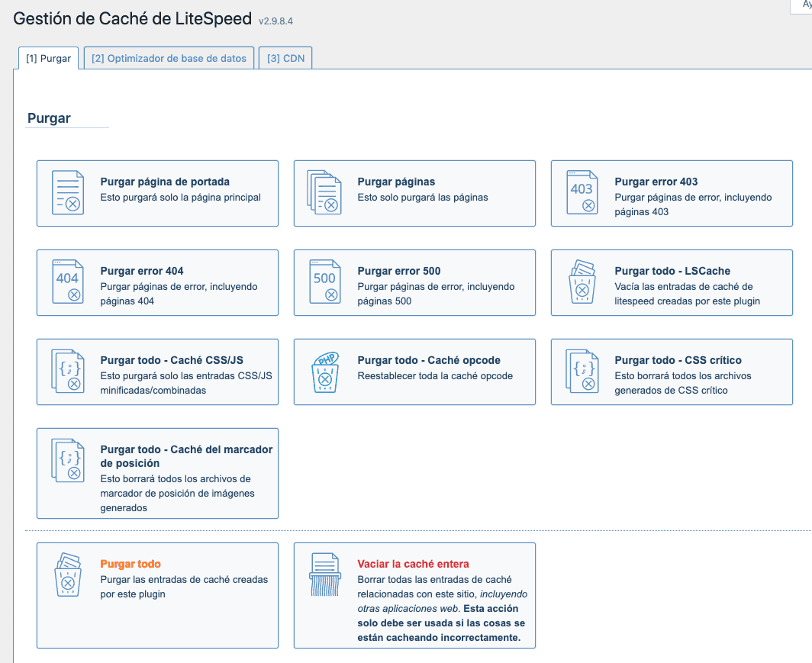
Task: Switch to the Optimizador de base de datos tab
Action: (x=169, y=59)
